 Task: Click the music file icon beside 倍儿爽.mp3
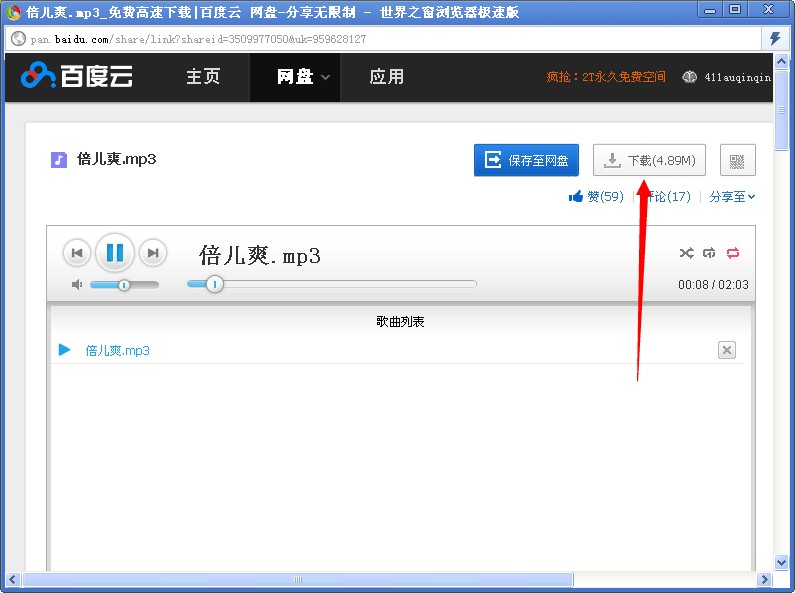pos(59,160)
